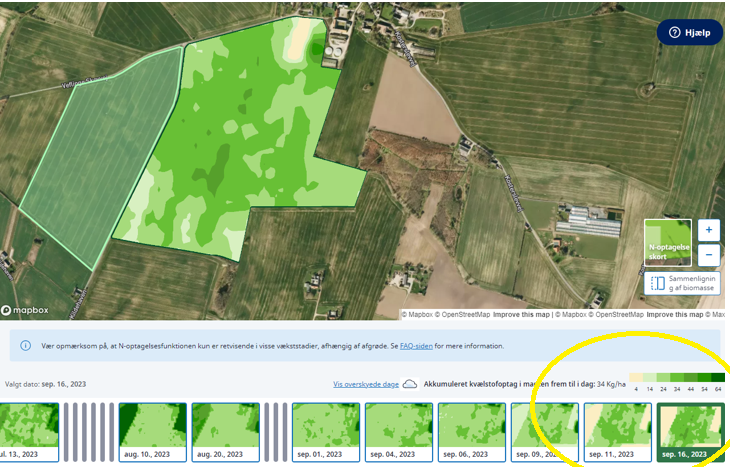This screenshot has height=467, width=730.
Task: Click the mapbox logo on map
Action: pyautogui.click(x=25, y=310)
